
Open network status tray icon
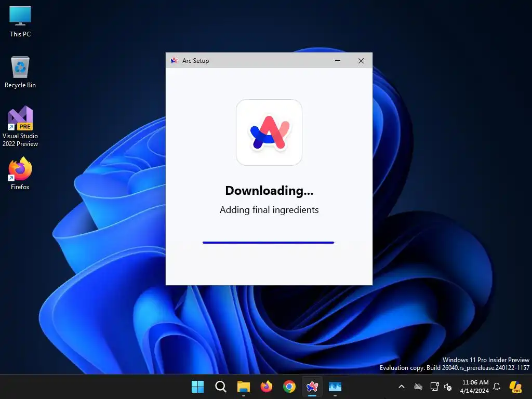point(435,387)
